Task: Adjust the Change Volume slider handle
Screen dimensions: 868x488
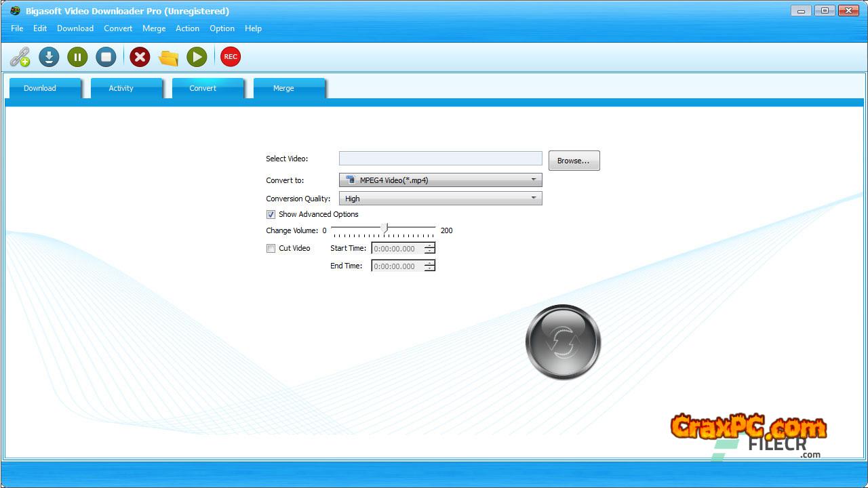Action: 385,228
